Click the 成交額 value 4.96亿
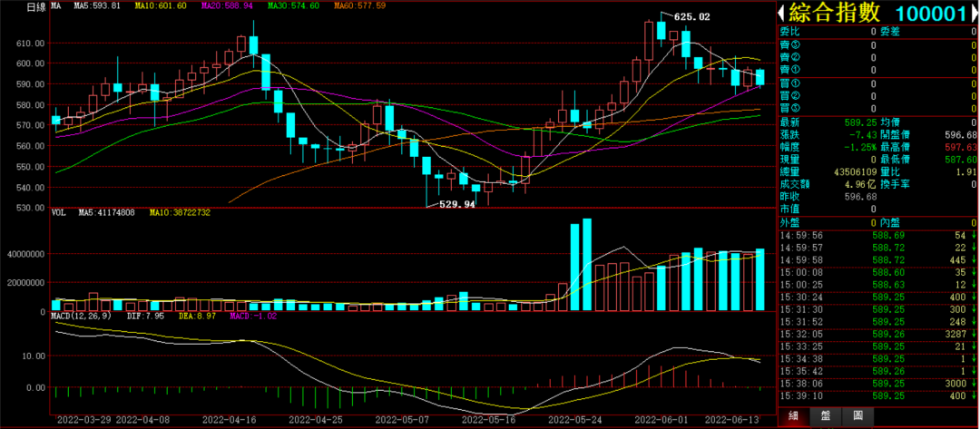The image size is (980, 429). click(859, 184)
